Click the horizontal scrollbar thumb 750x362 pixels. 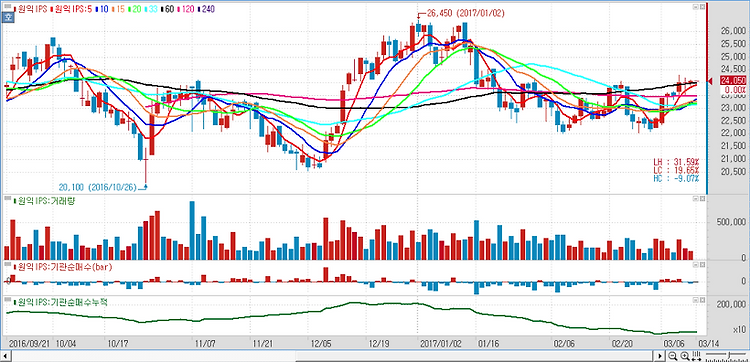click(x=474, y=356)
